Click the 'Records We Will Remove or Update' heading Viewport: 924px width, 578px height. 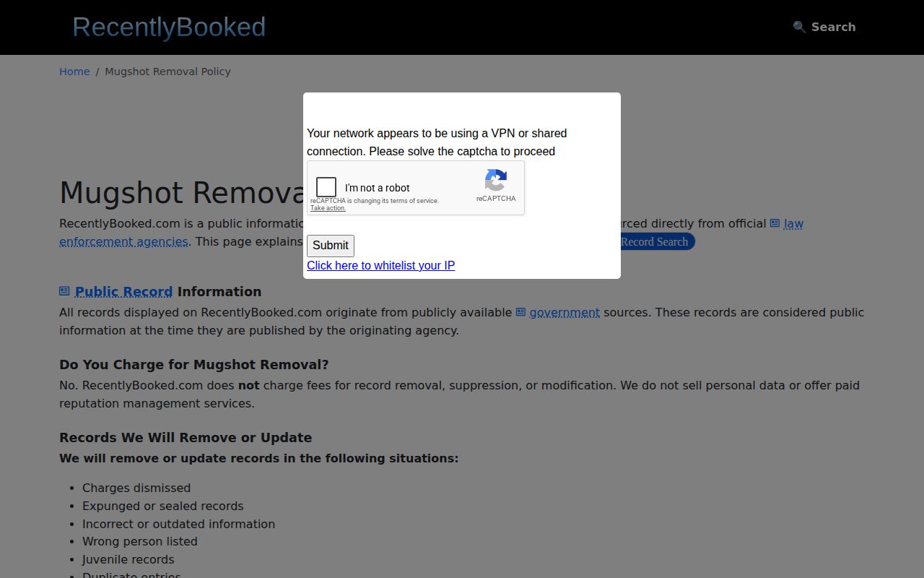(x=186, y=438)
